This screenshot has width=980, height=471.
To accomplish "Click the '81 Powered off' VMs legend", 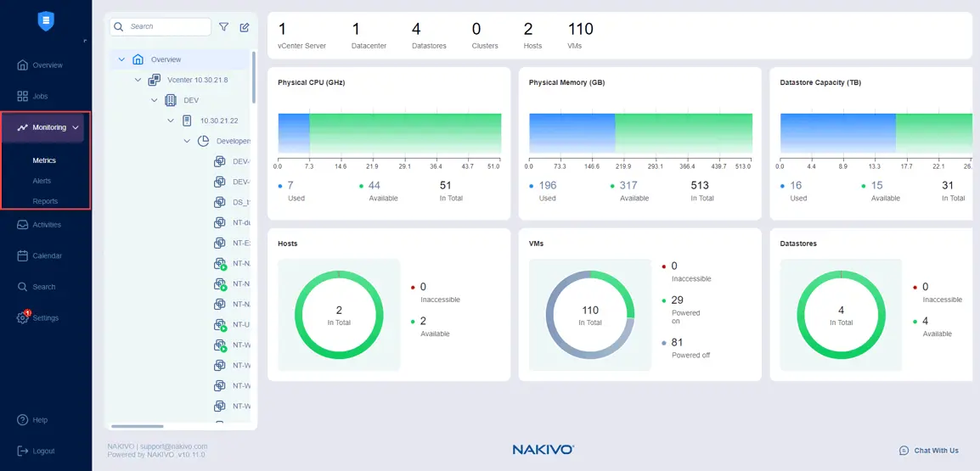I will tap(685, 349).
